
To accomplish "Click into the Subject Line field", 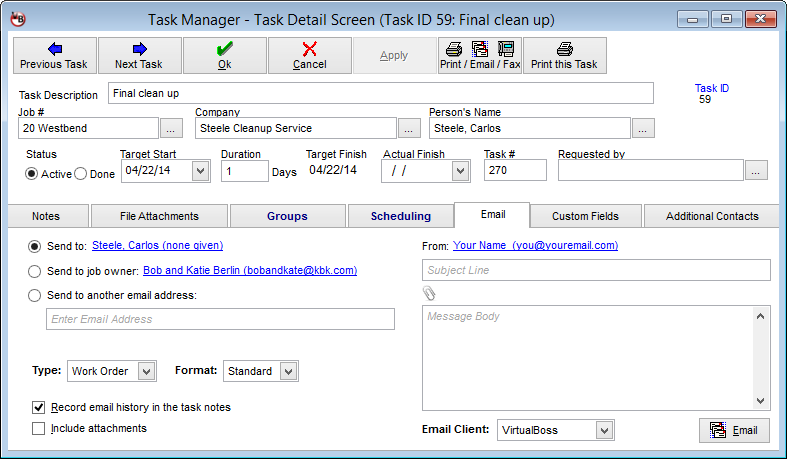I will 596,270.
